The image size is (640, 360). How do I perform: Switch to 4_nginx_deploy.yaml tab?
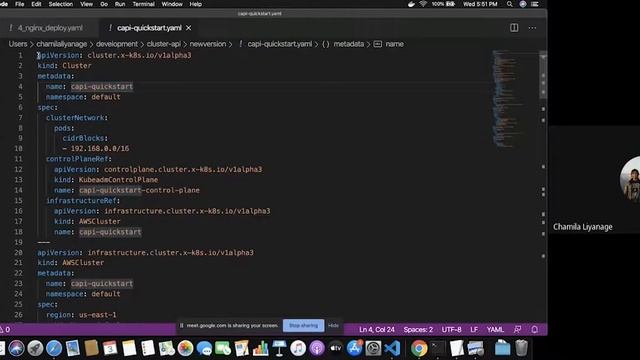[50, 28]
